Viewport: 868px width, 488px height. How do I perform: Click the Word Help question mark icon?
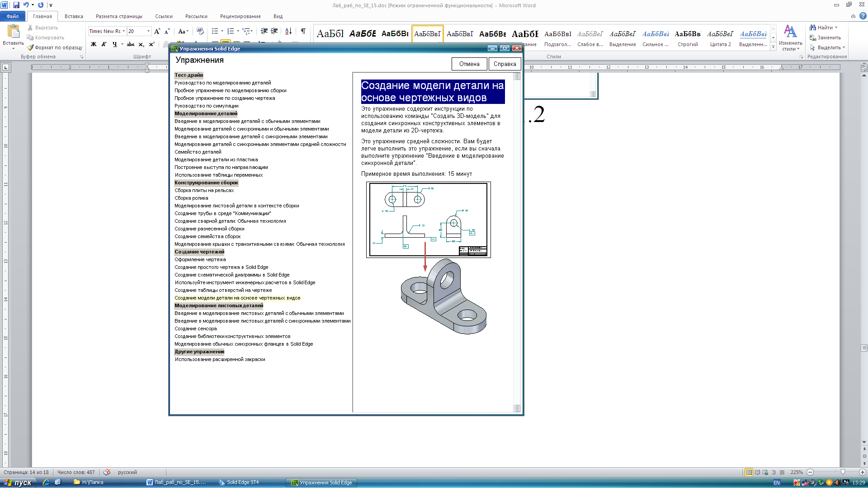[863, 16]
